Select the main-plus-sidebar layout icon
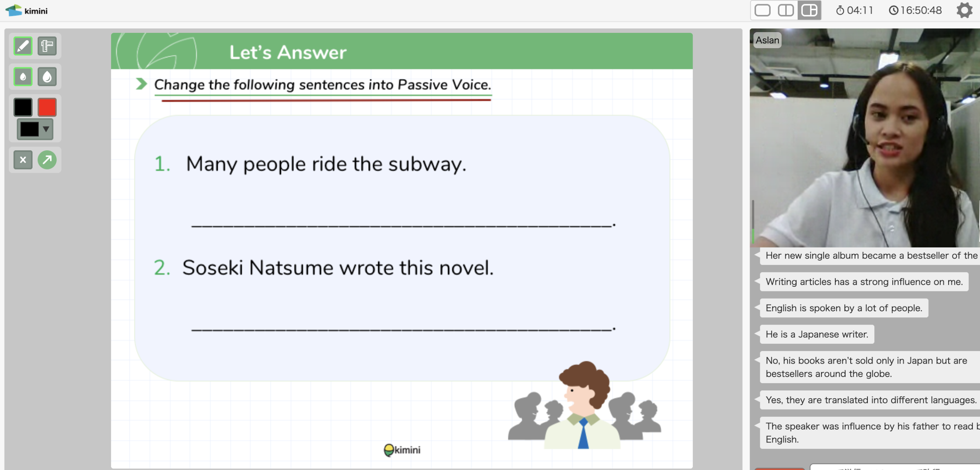Screen dimensions: 980x470 [809, 10]
